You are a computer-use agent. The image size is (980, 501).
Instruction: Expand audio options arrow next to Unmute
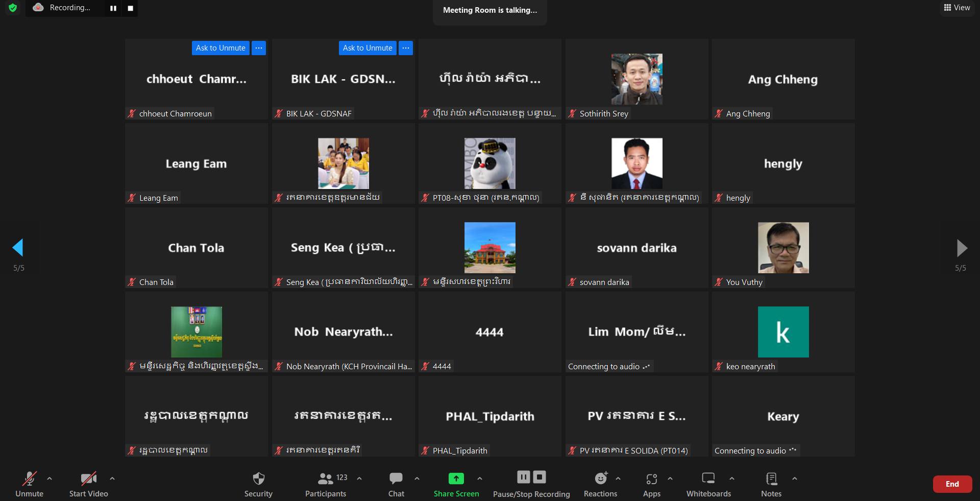[x=50, y=479]
